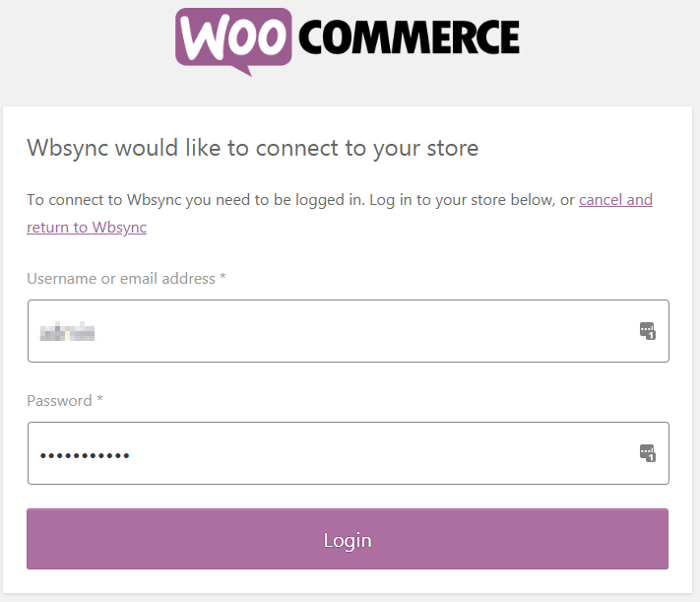Click the red asterisk beside the username label
Screen dimensions: 700x602
(x=223, y=278)
